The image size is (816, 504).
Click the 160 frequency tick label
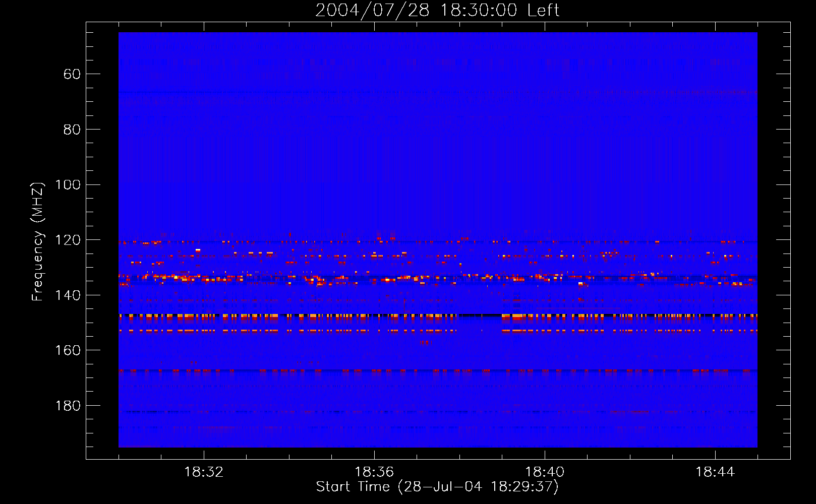point(68,351)
